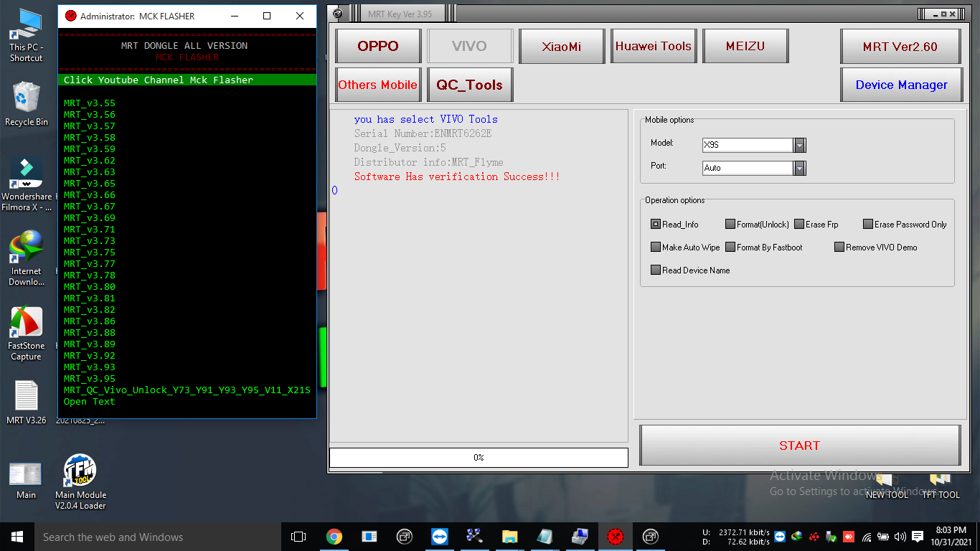The height and width of the screenshot is (551, 980).
Task: Select MRT_QC_Vivo_Unlock entry in MCK Flasher
Action: pos(187,390)
